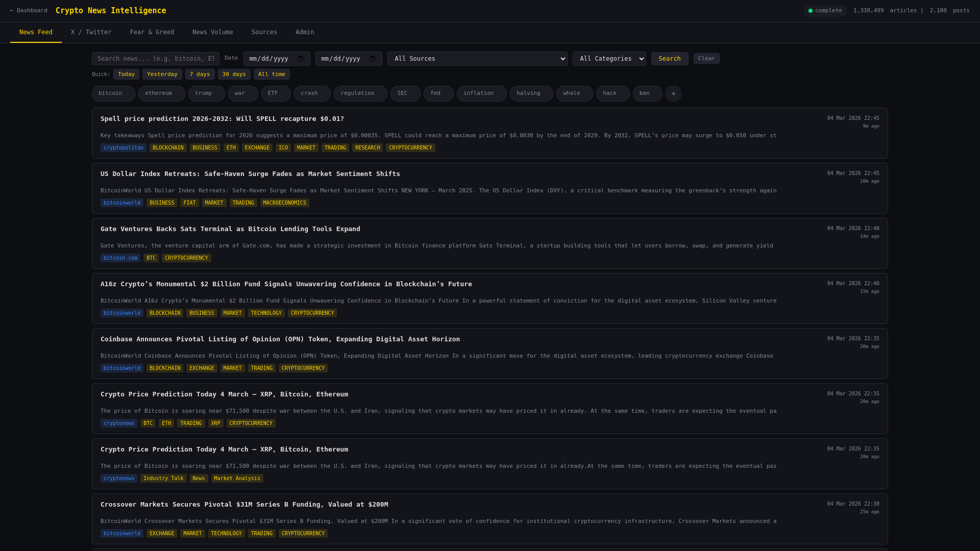This screenshot has height=551, width=980.
Task: Click the Clear filters button
Action: [706, 59]
